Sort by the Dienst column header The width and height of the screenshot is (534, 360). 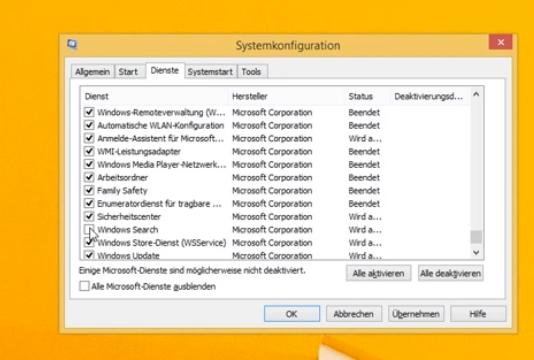155,96
